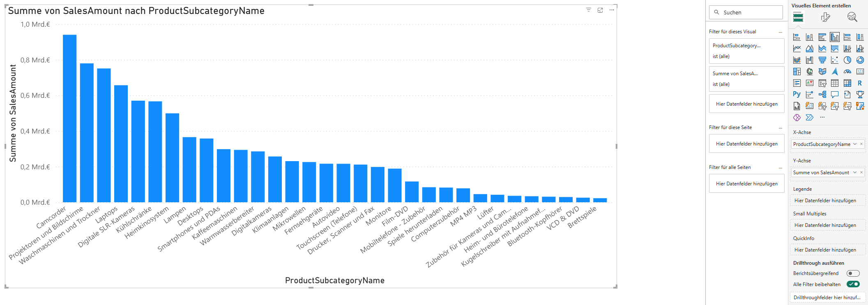Open more options on the chart visual
Image resolution: width=868 pixels, height=305 pixels.
tap(611, 9)
